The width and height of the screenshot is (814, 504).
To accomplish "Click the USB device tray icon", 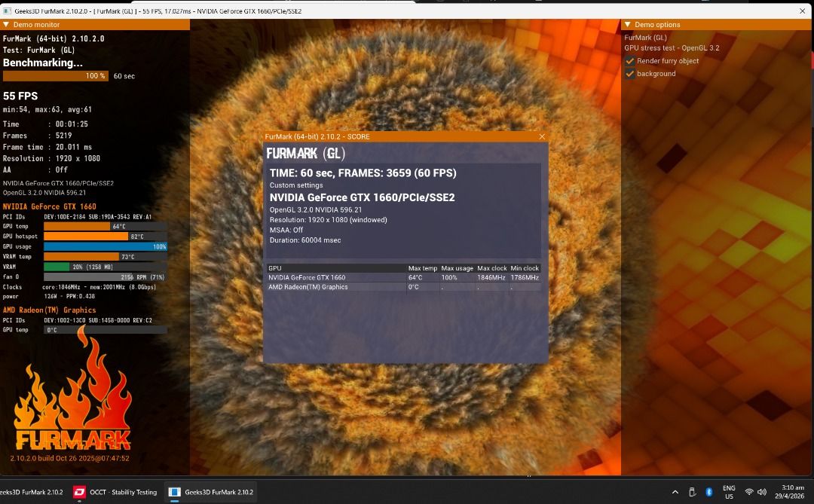I will (x=692, y=492).
